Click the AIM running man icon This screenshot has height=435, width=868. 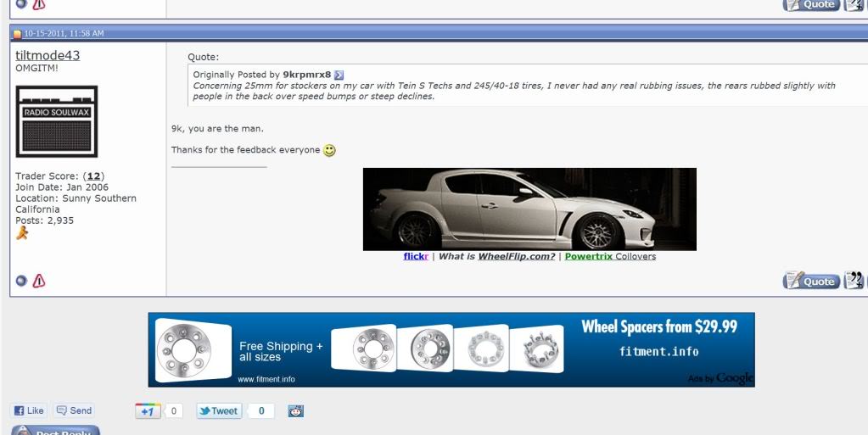pos(22,233)
